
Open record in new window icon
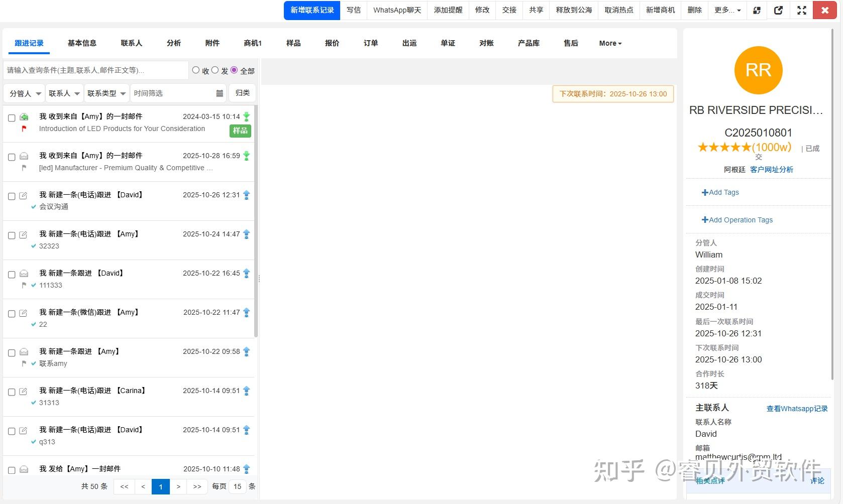pyautogui.click(x=778, y=10)
